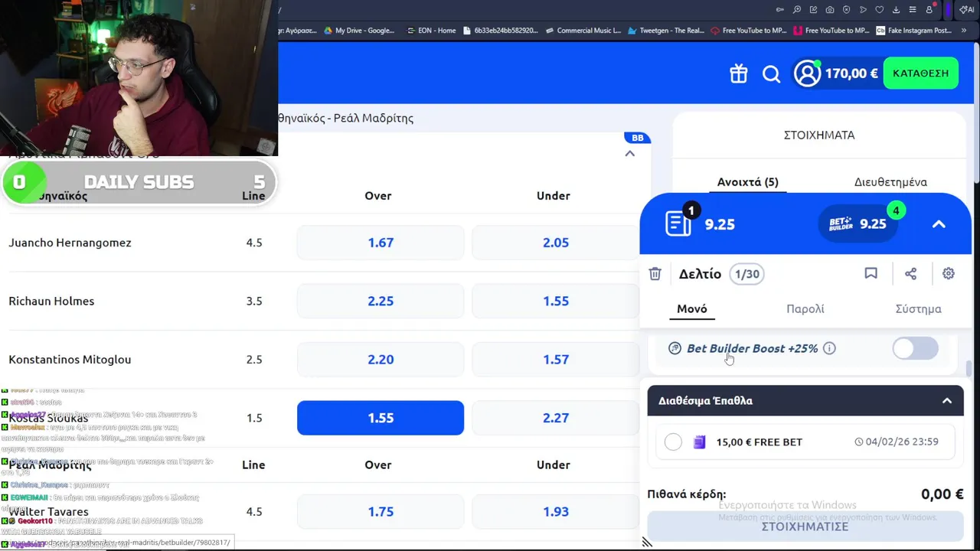Open the gift rewards icon in header

pos(738,73)
